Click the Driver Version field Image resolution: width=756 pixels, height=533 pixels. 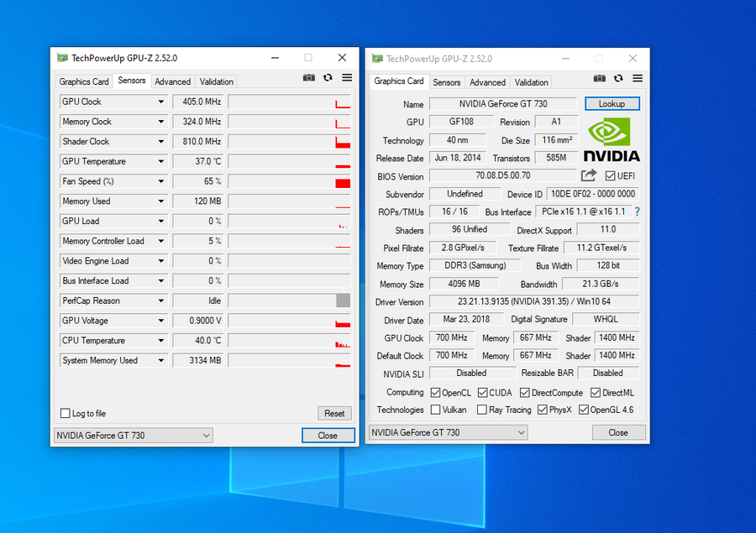[x=534, y=301]
